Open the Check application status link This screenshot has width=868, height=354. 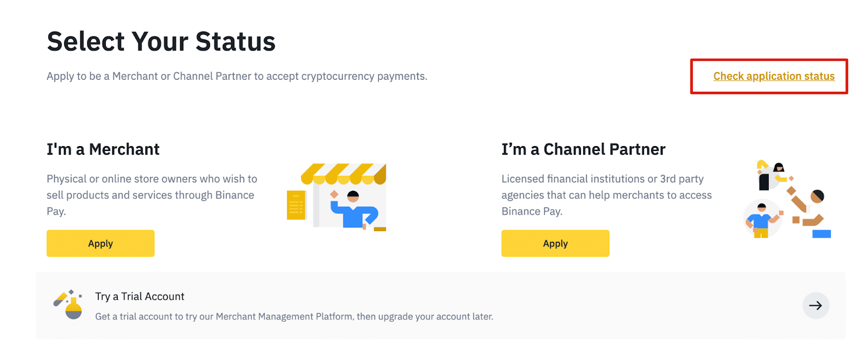pyautogui.click(x=774, y=76)
